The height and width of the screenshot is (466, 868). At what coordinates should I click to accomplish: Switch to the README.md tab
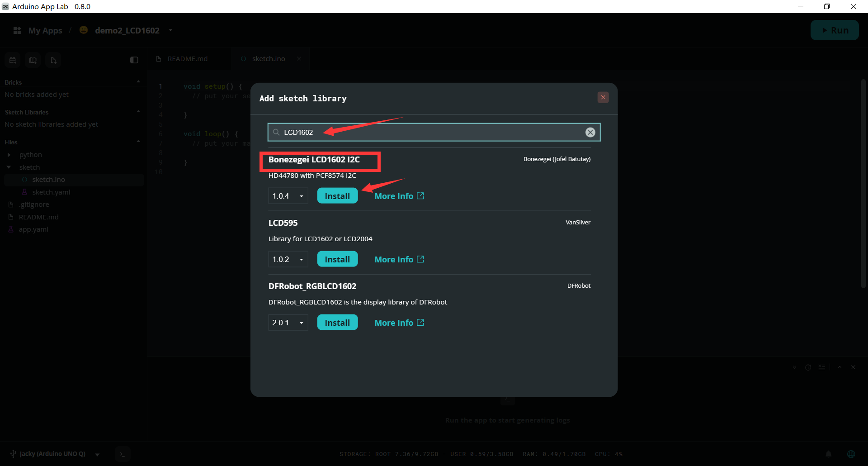coord(188,59)
